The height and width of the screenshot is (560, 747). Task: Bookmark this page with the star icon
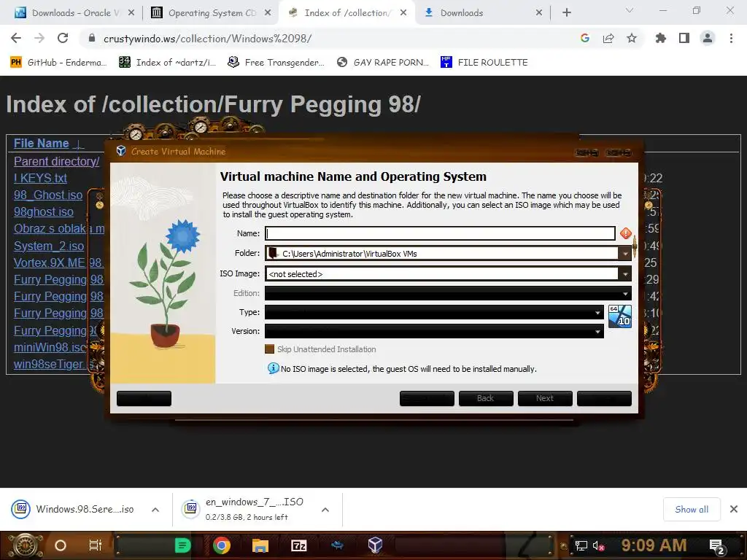pyautogui.click(x=632, y=39)
